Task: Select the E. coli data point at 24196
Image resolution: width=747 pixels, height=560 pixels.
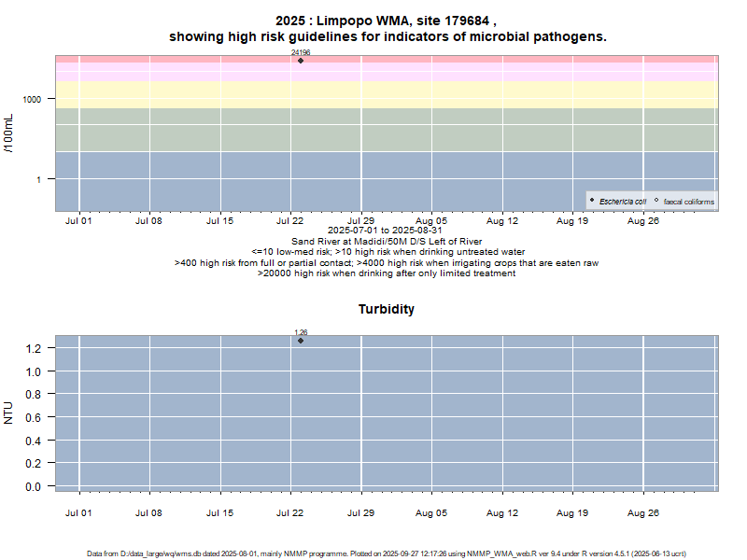Action: [x=301, y=61]
